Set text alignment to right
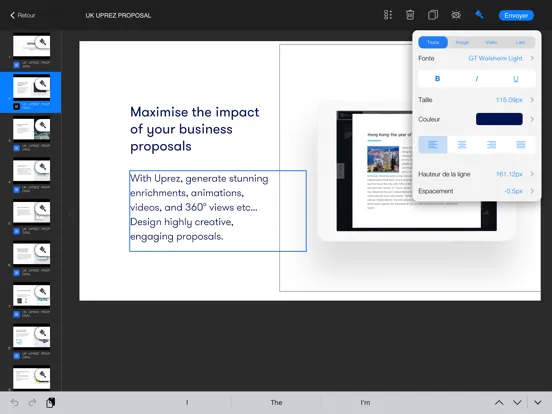Viewport: 552px width, 414px height. (491, 145)
